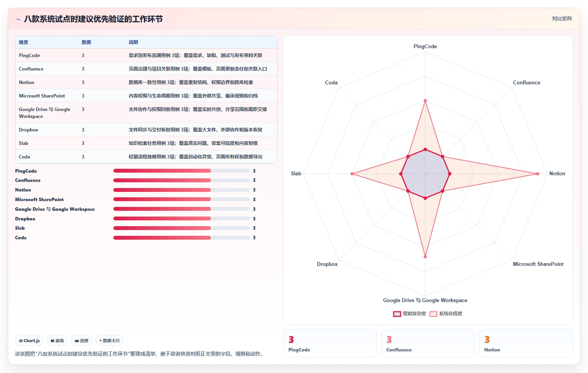Screen dimensions: 588x373
Task: Open the Notion data card
Action: pos(526,343)
